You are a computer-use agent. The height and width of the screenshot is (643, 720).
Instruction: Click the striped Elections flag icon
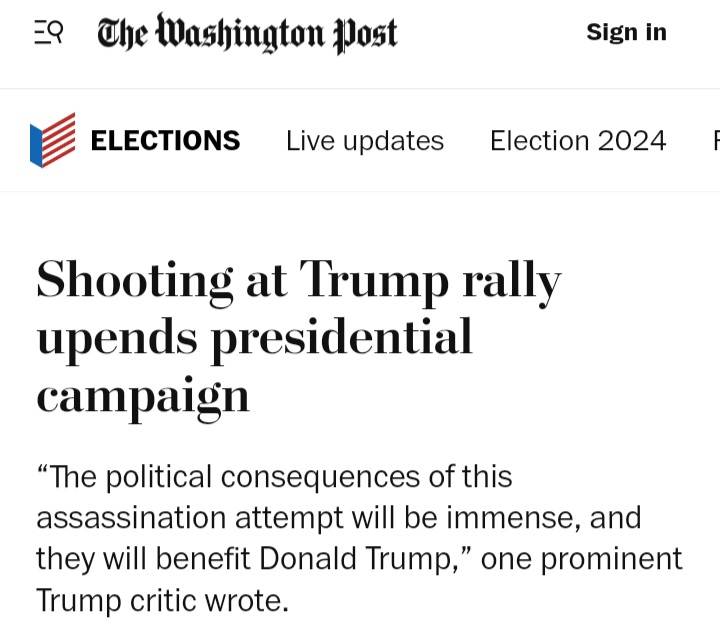pyautogui.click(x=52, y=140)
